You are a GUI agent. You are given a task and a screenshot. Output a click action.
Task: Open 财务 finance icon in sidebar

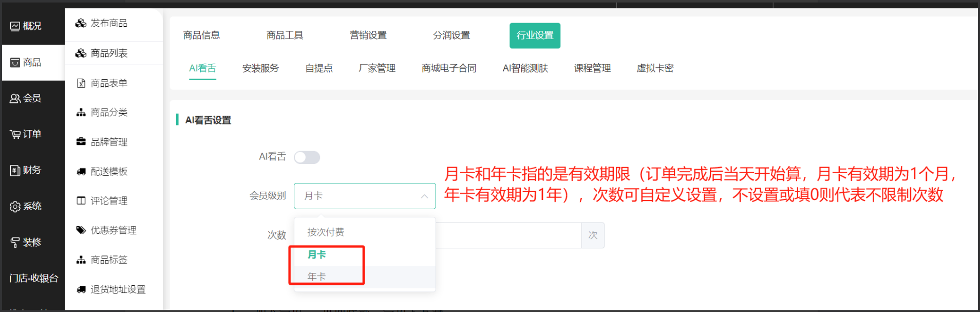click(x=15, y=171)
